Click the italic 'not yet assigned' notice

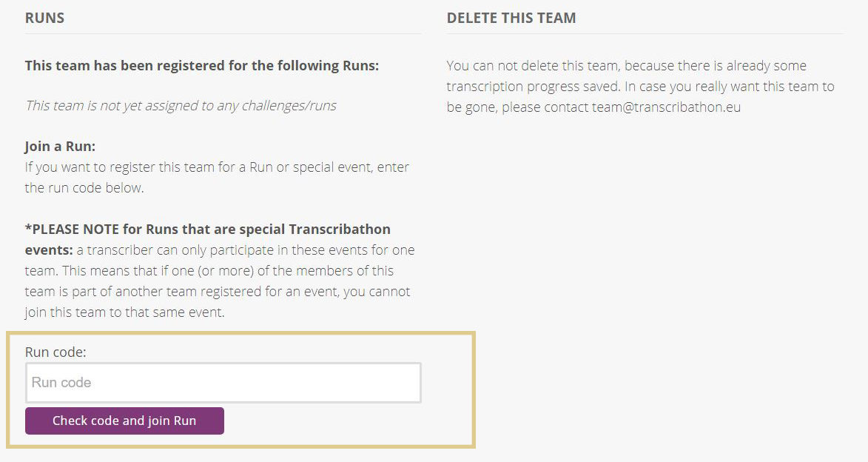point(181,106)
